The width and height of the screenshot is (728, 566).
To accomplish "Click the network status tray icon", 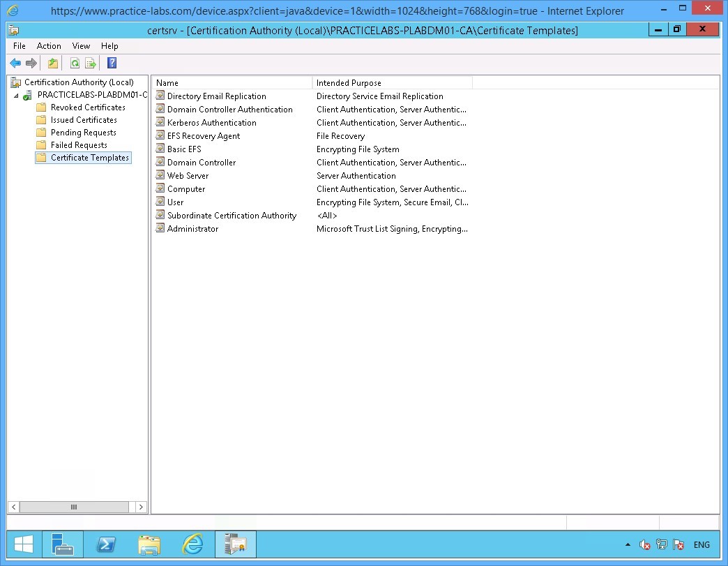I will pyautogui.click(x=661, y=544).
